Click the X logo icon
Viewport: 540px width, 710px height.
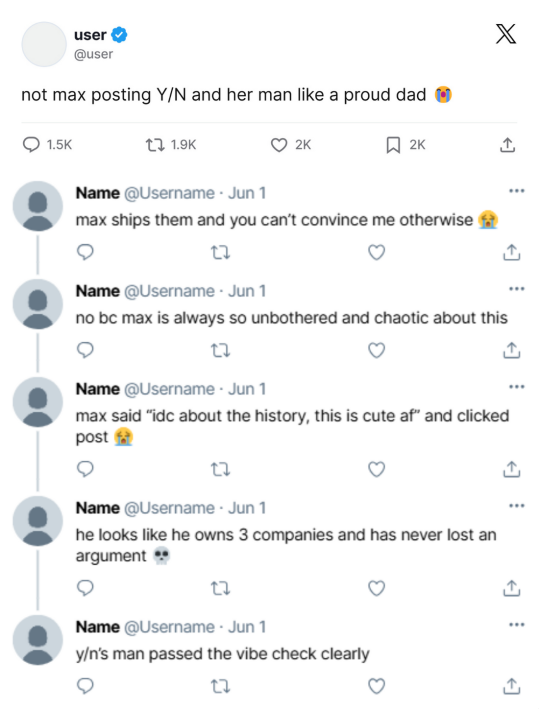506,34
